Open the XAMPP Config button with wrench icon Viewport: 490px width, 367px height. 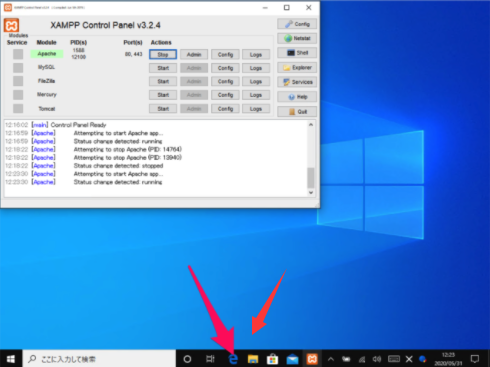click(297, 24)
